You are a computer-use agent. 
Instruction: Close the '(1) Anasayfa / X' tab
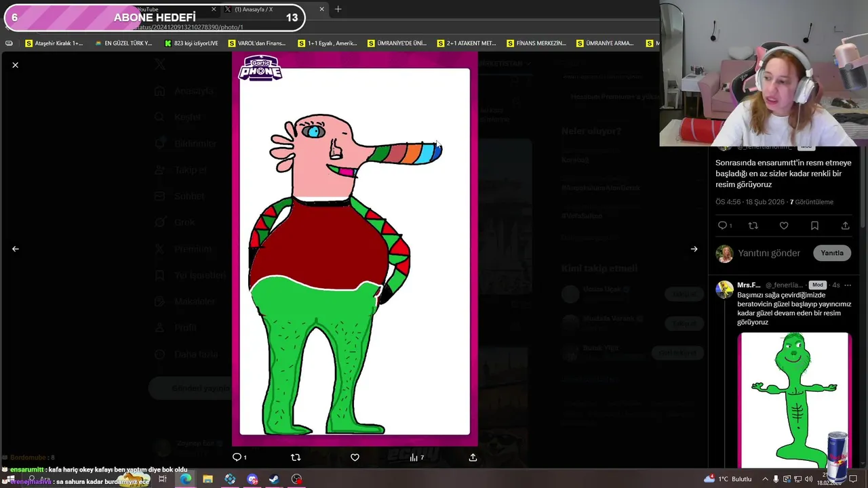point(321,9)
